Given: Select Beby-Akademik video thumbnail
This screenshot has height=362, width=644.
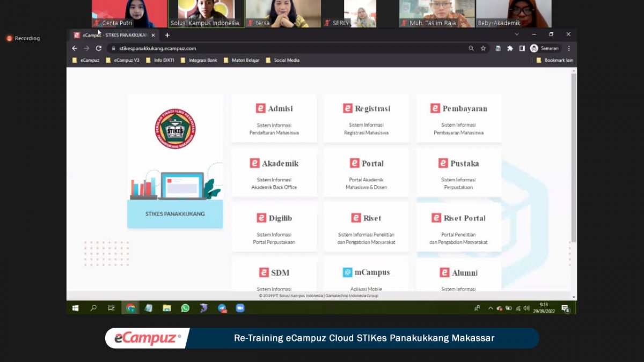Looking at the screenshot, I should [514, 13].
